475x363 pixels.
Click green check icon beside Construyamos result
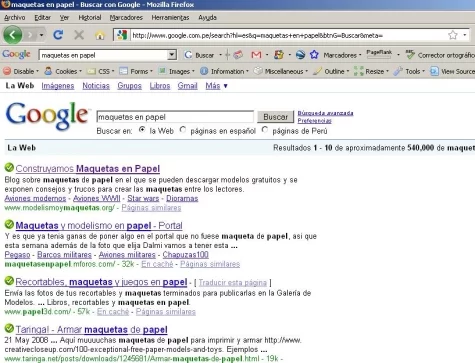[x=9, y=167]
